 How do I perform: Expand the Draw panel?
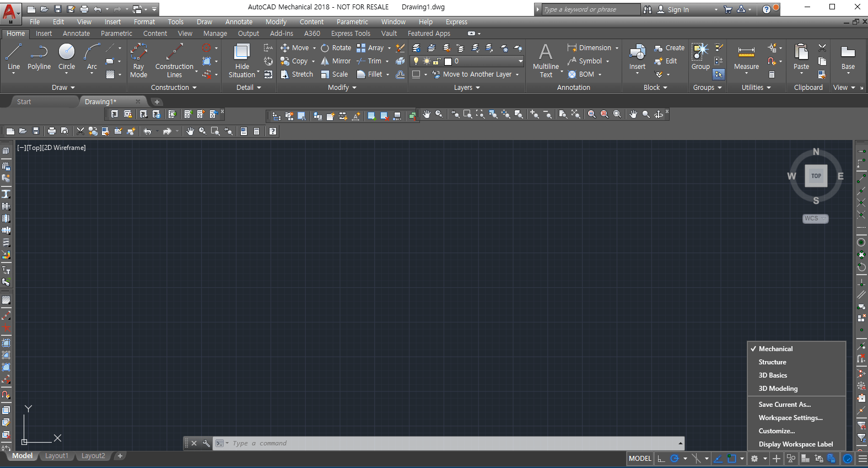(x=63, y=88)
